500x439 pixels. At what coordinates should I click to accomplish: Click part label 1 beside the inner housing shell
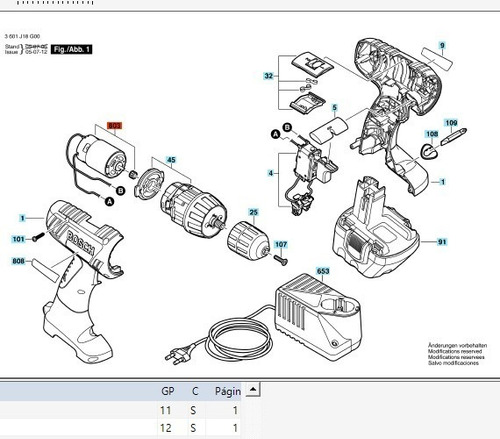click(x=443, y=182)
